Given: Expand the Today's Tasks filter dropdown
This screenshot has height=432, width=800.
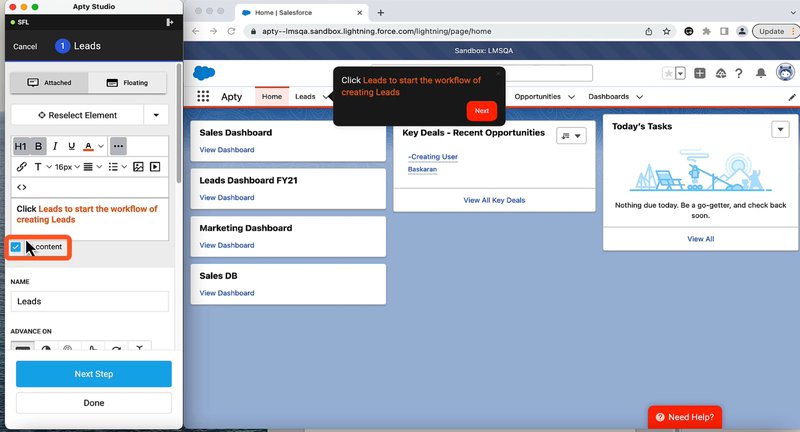Looking at the screenshot, I should point(780,130).
